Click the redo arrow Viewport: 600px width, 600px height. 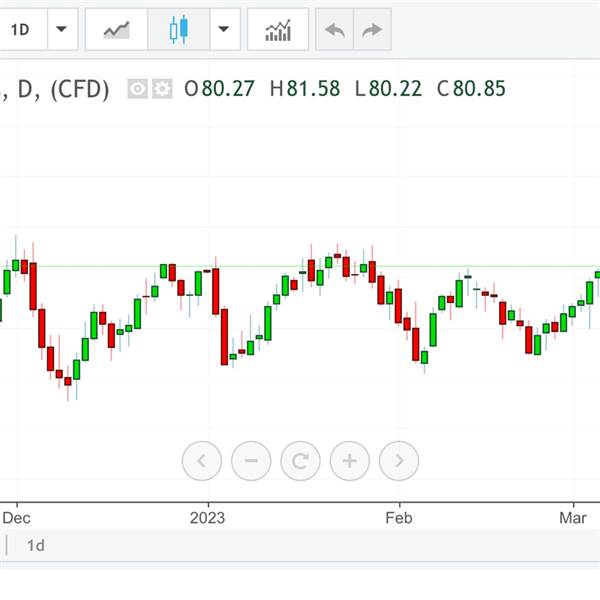point(372,29)
